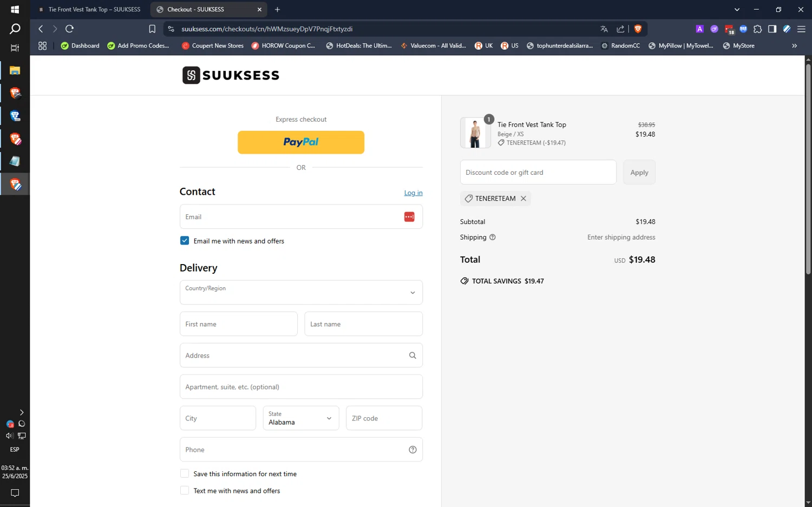This screenshot has width=812, height=507.
Task: Open the State dropdown showing Alabama
Action: [301, 418]
